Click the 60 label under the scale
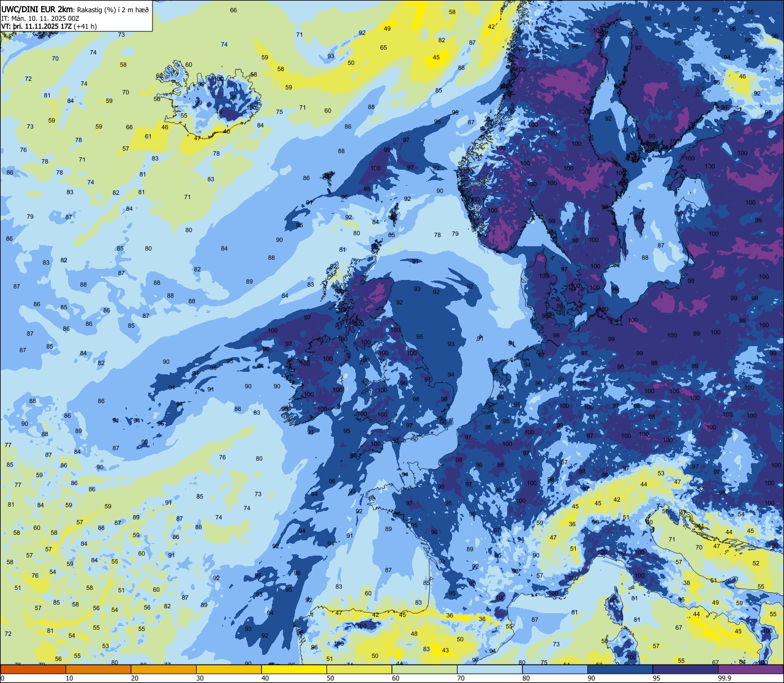This screenshot has height=683, width=784. click(395, 678)
